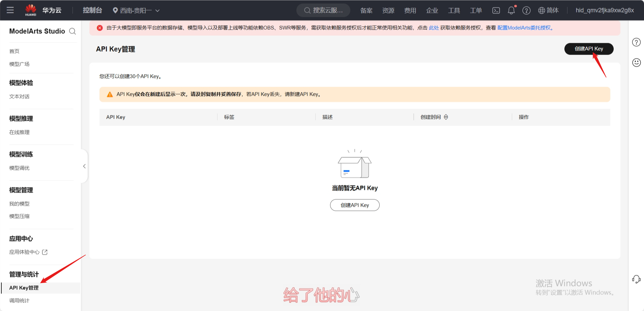Click the smiley feedback icon

[x=636, y=63]
